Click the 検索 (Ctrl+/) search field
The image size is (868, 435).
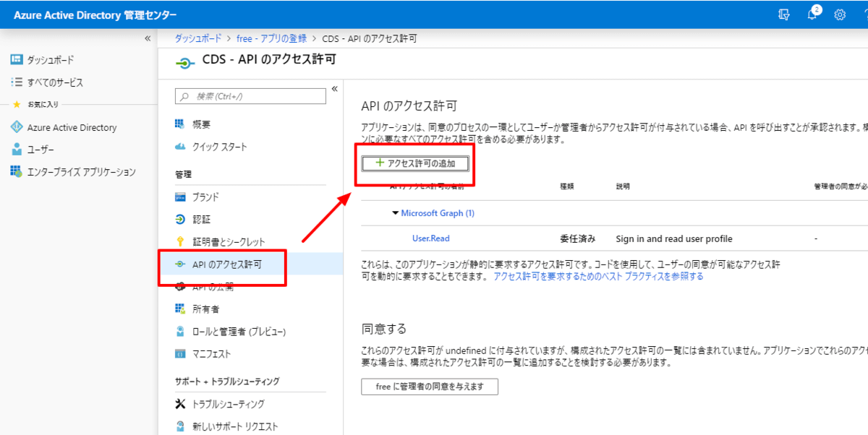[x=251, y=96]
